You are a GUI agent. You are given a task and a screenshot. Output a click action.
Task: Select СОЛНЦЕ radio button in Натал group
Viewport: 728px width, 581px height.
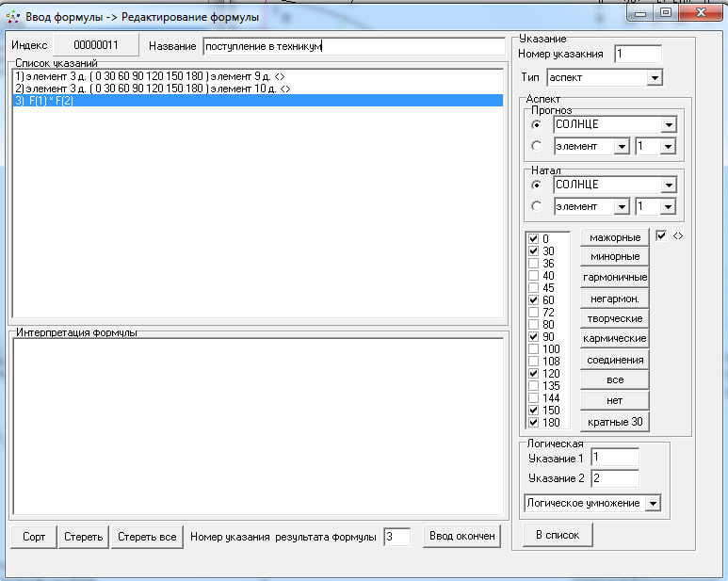(536, 185)
